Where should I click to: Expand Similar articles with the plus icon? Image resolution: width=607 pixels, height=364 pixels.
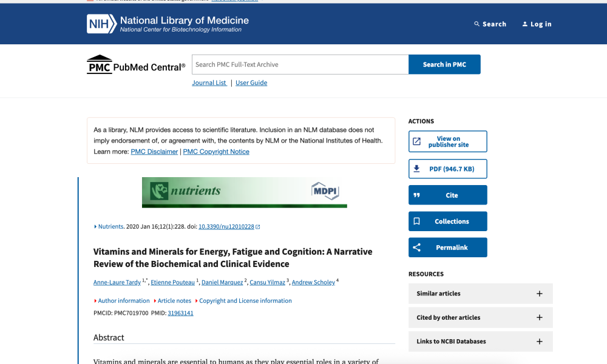[539, 294]
